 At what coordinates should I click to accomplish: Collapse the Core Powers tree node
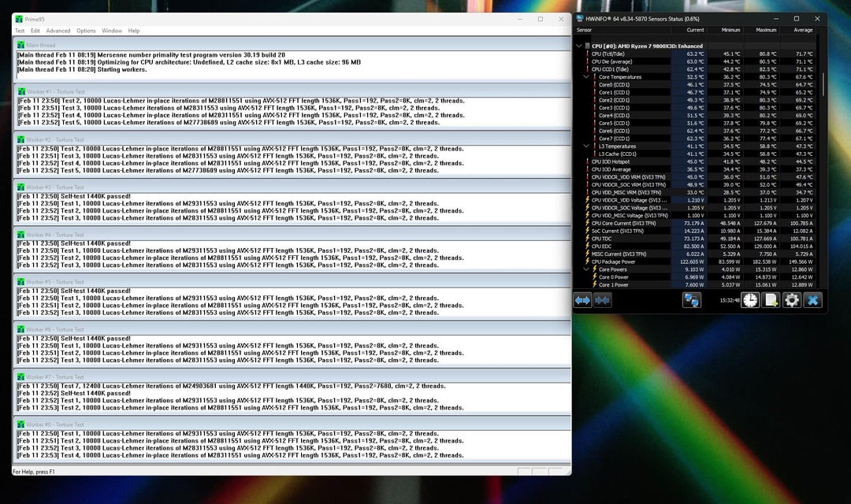point(586,269)
